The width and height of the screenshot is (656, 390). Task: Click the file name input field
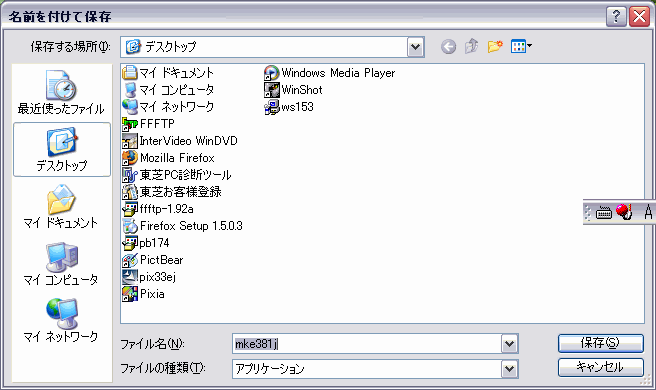(x=367, y=344)
